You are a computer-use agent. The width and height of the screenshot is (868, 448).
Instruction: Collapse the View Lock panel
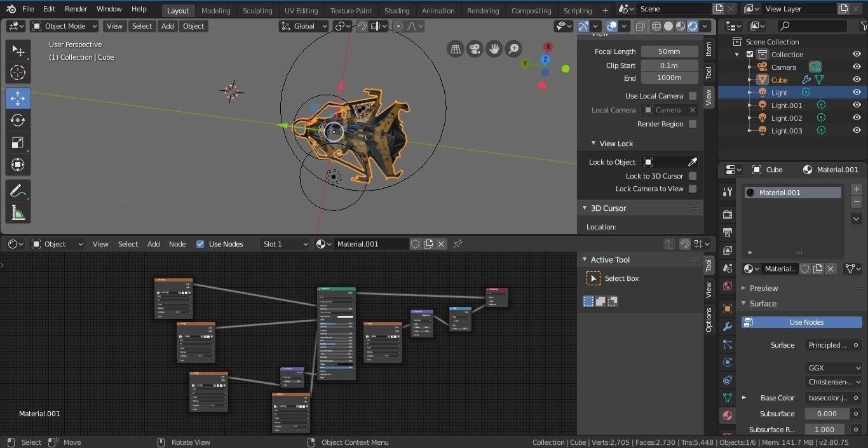pos(593,144)
